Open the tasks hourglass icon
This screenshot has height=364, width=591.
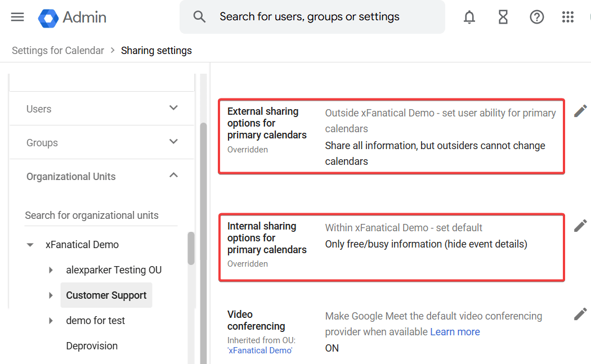coord(503,17)
